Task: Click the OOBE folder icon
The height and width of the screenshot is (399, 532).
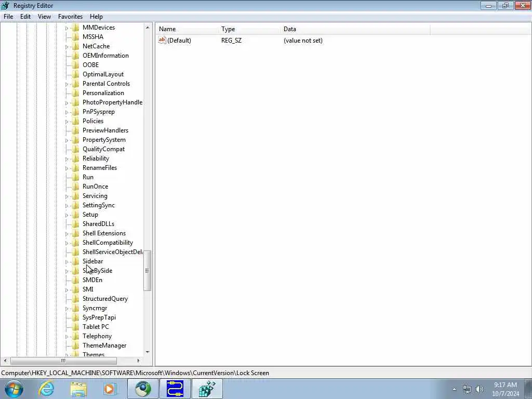Action: point(75,65)
